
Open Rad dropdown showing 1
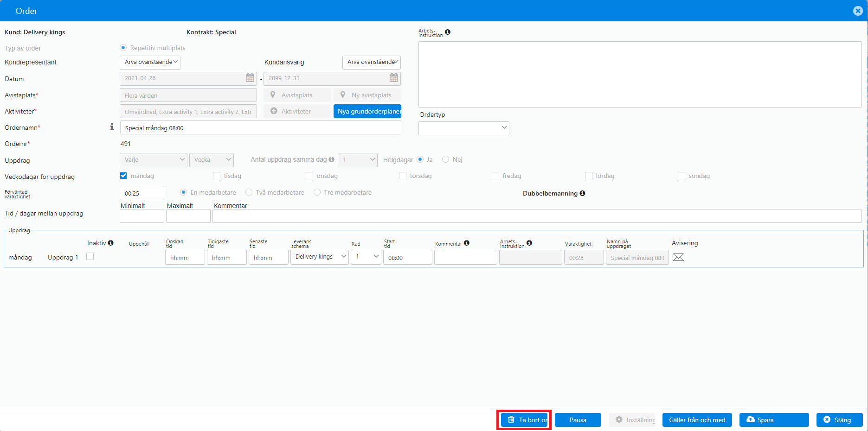[x=366, y=257]
